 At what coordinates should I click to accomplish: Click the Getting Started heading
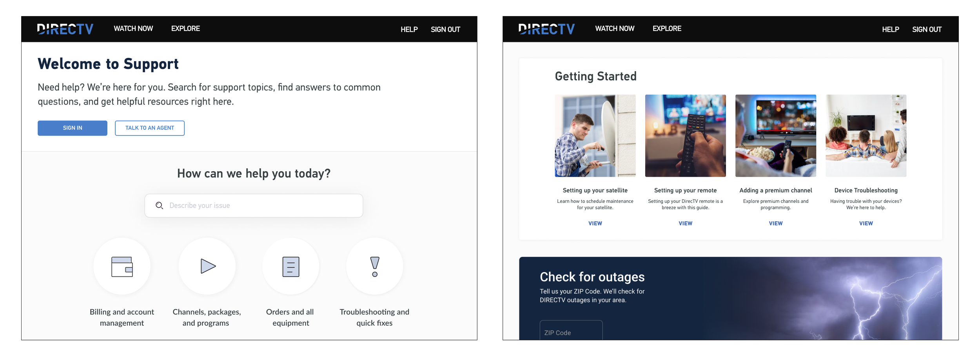pos(595,76)
